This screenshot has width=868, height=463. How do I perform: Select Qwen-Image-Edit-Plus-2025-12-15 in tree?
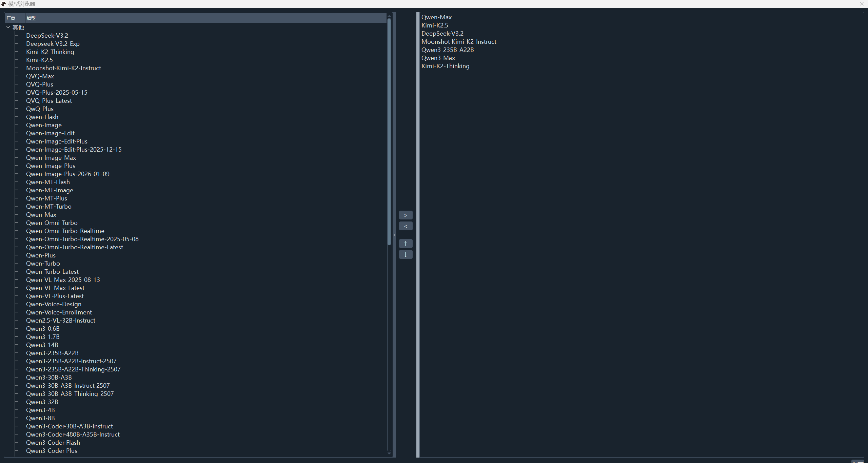74,150
